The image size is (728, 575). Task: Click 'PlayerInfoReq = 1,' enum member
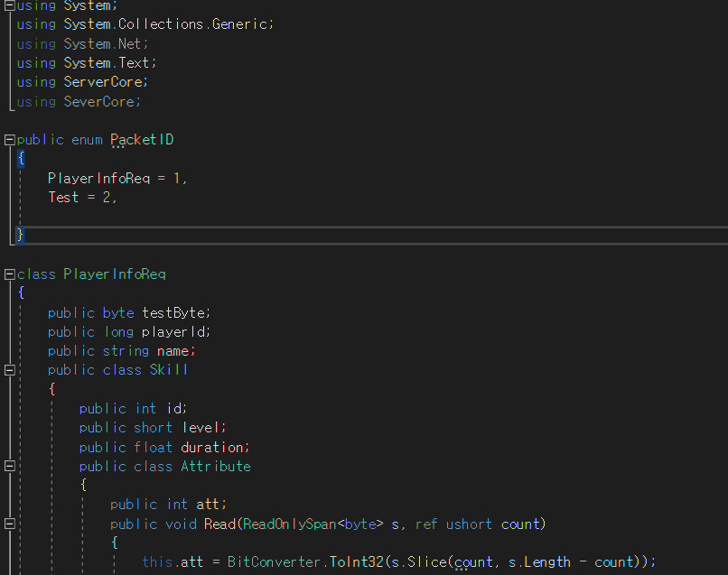[117, 178]
